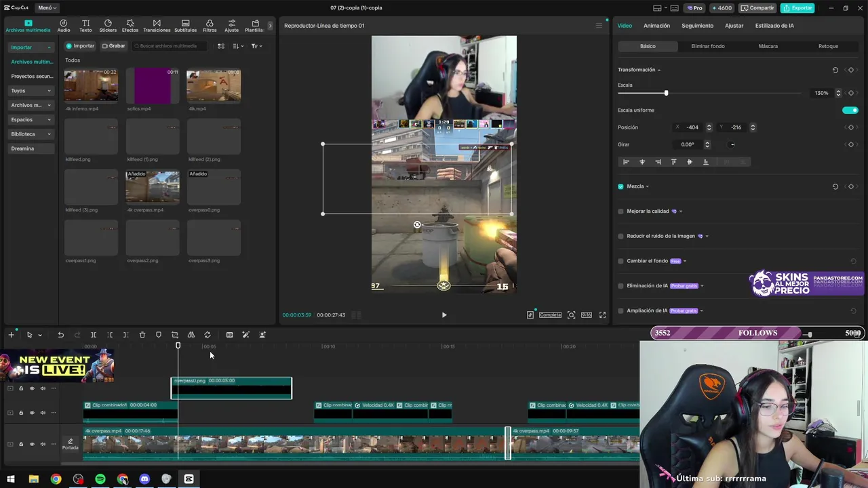Image resolution: width=868 pixels, height=488 pixels.
Task: Click the mirror flip icon in timeline toolbar
Action: [x=191, y=335]
